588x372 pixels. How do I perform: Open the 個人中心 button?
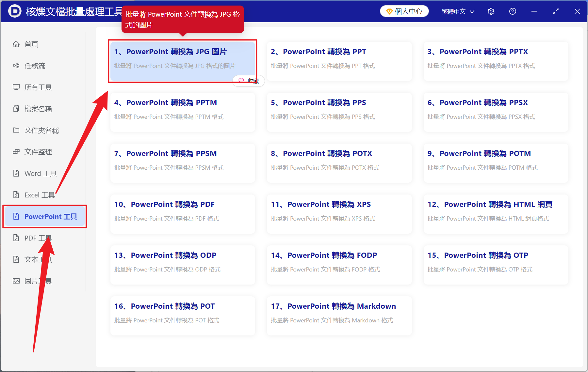pyautogui.click(x=404, y=11)
